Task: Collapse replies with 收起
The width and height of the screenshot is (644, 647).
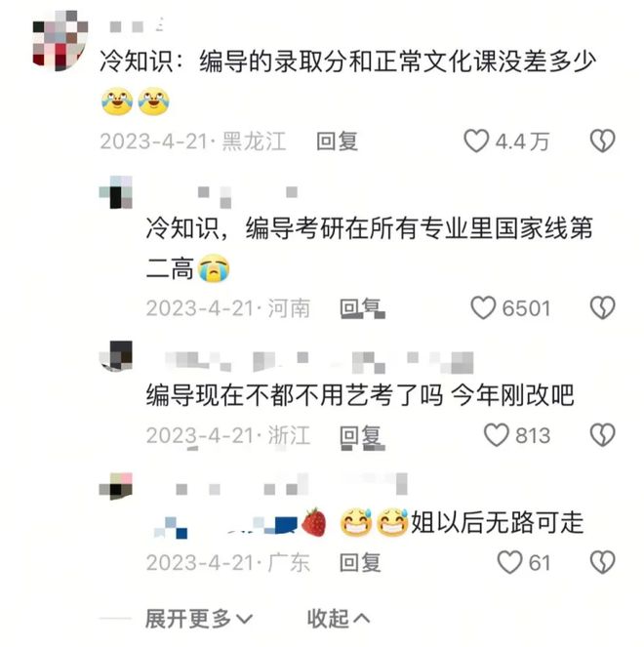Action: tap(339, 619)
